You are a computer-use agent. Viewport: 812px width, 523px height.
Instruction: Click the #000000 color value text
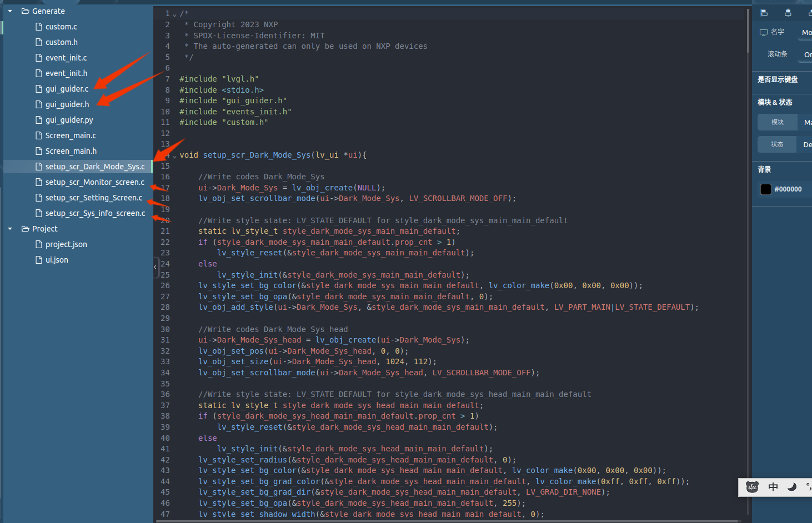coord(788,189)
